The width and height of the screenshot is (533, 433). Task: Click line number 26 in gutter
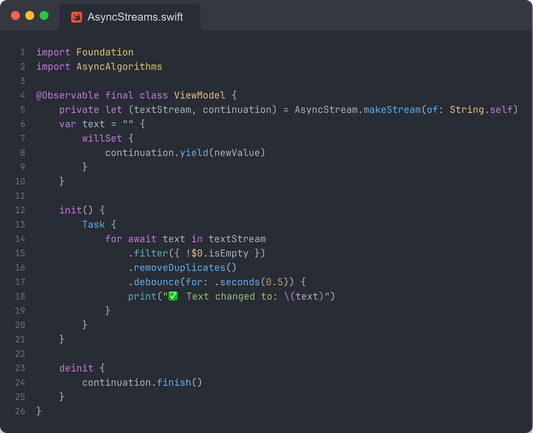[x=20, y=411]
